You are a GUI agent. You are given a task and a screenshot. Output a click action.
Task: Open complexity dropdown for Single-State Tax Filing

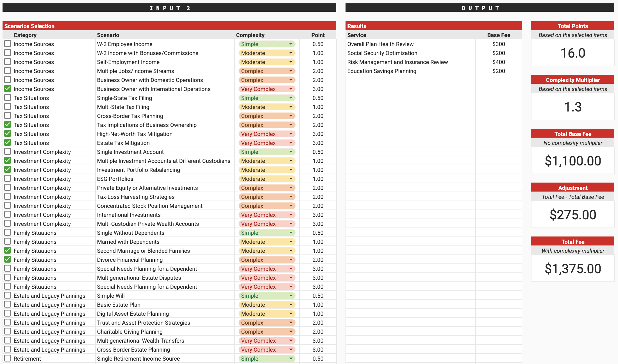291,98
